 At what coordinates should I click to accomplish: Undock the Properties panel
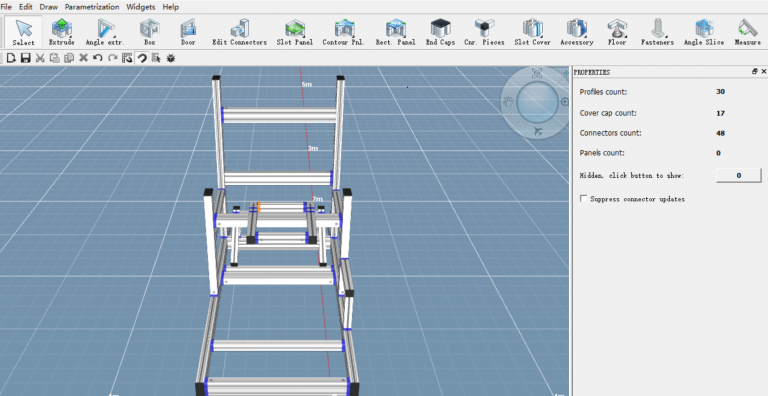coord(754,72)
